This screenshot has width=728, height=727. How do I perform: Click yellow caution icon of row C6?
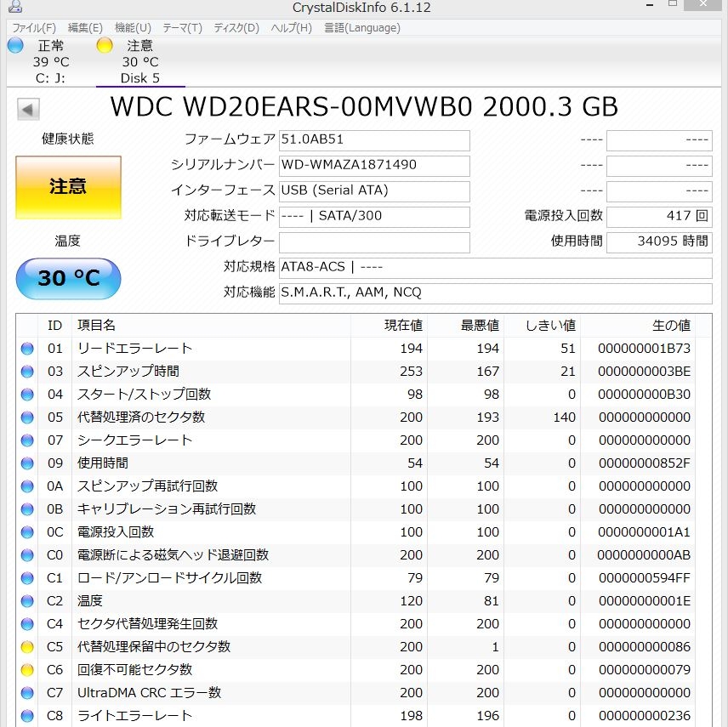pyautogui.click(x=27, y=670)
